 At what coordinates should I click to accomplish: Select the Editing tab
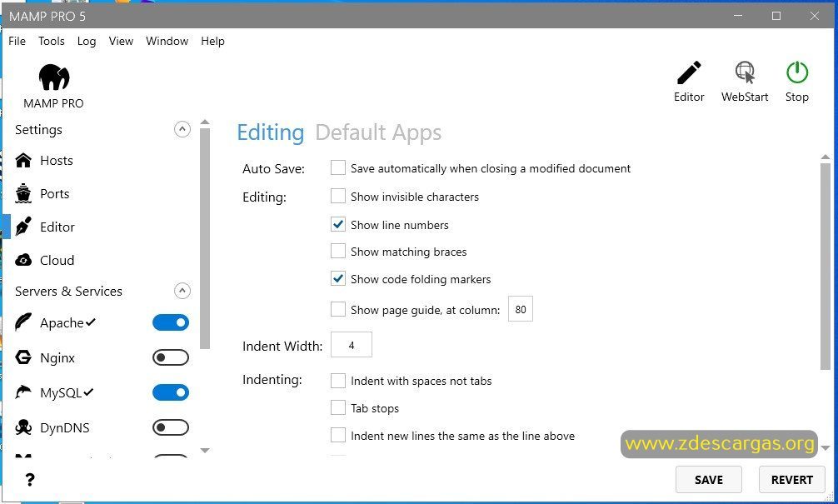pyautogui.click(x=271, y=132)
